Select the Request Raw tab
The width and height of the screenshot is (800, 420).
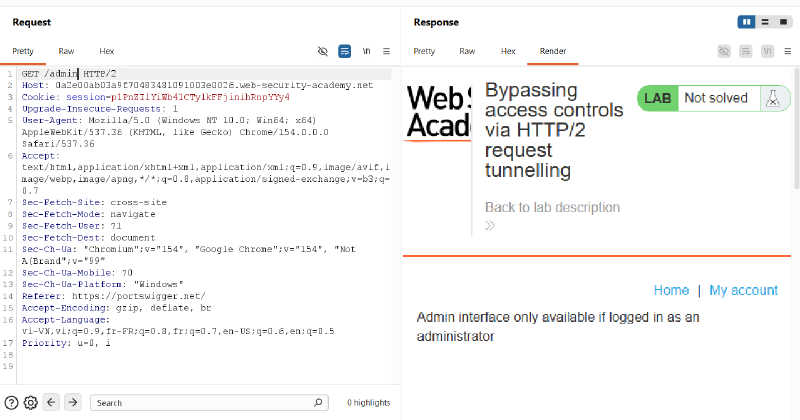pos(66,51)
